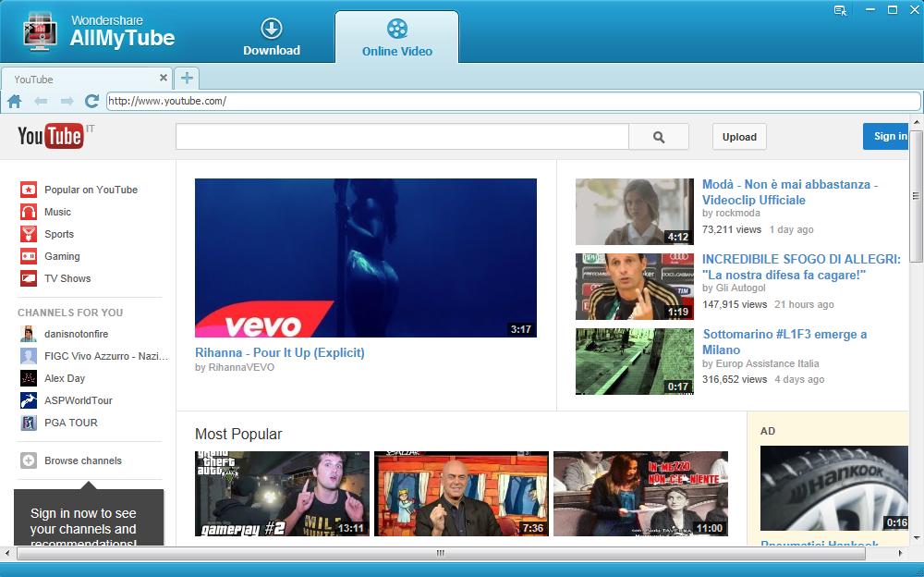Play the Rihanna Pour It Up thumbnail
Viewport: 924px width, 577px height.
[365, 257]
